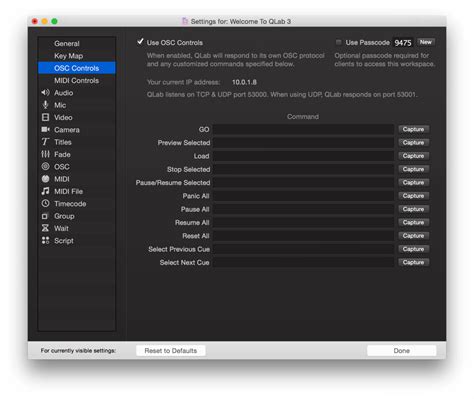Click Capture for Pause/Resume Selected
The image size is (474, 399).
[x=413, y=183]
